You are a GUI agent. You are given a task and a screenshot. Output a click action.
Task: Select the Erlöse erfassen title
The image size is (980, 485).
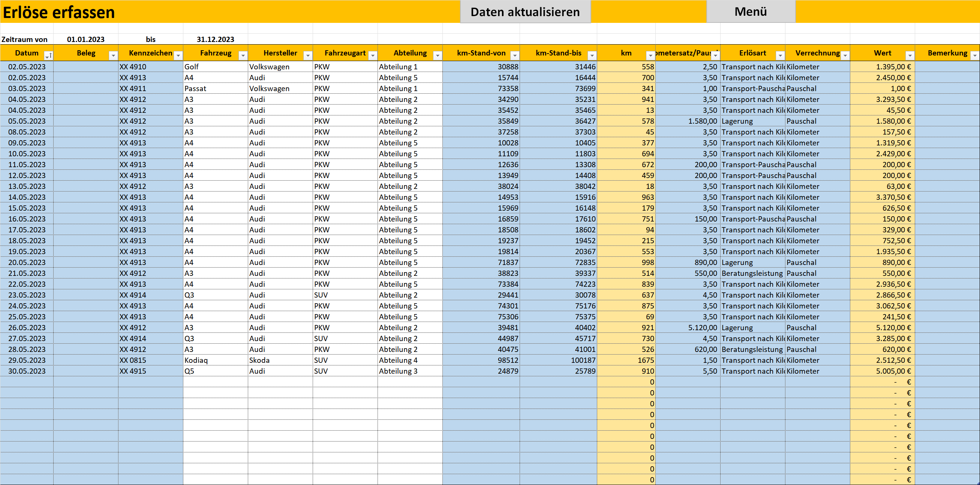pyautogui.click(x=58, y=12)
